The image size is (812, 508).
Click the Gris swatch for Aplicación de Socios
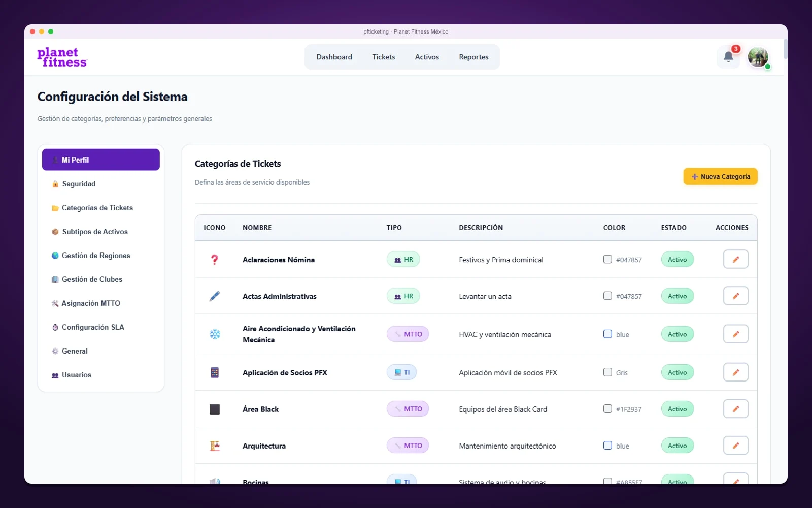(607, 372)
